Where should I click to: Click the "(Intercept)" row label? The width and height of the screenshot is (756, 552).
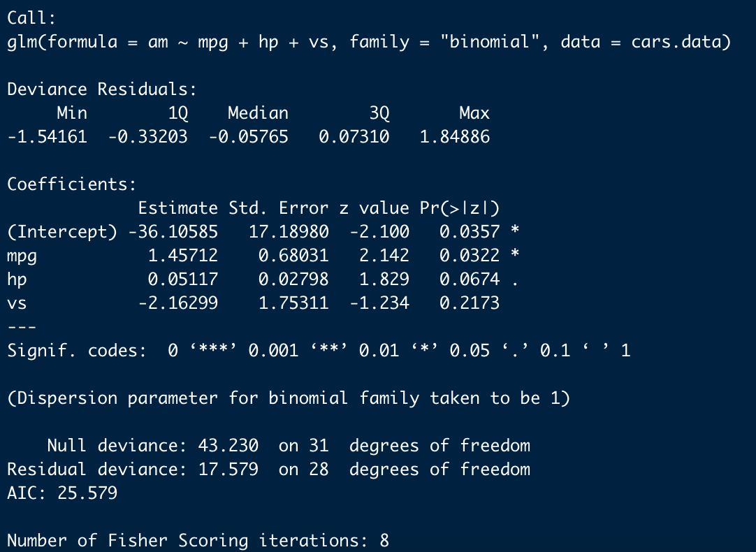pos(62,232)
